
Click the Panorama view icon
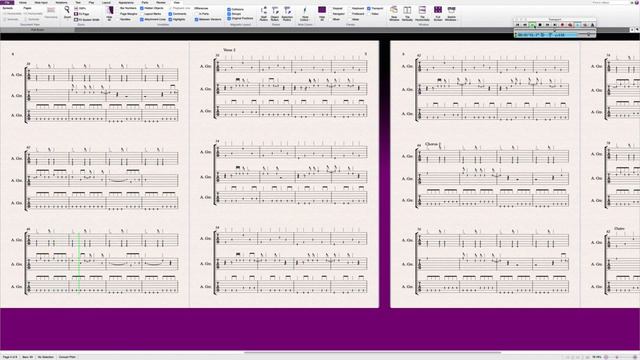click(x=51, y=12)
